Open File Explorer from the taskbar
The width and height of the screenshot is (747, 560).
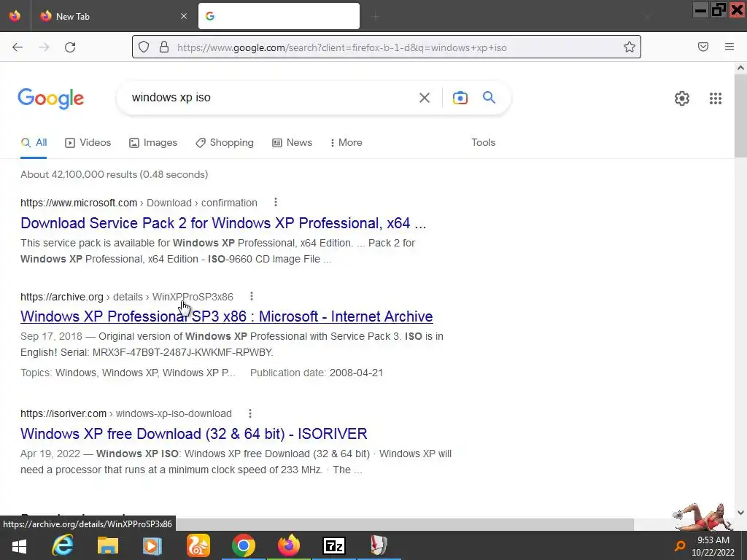point(108,545)
